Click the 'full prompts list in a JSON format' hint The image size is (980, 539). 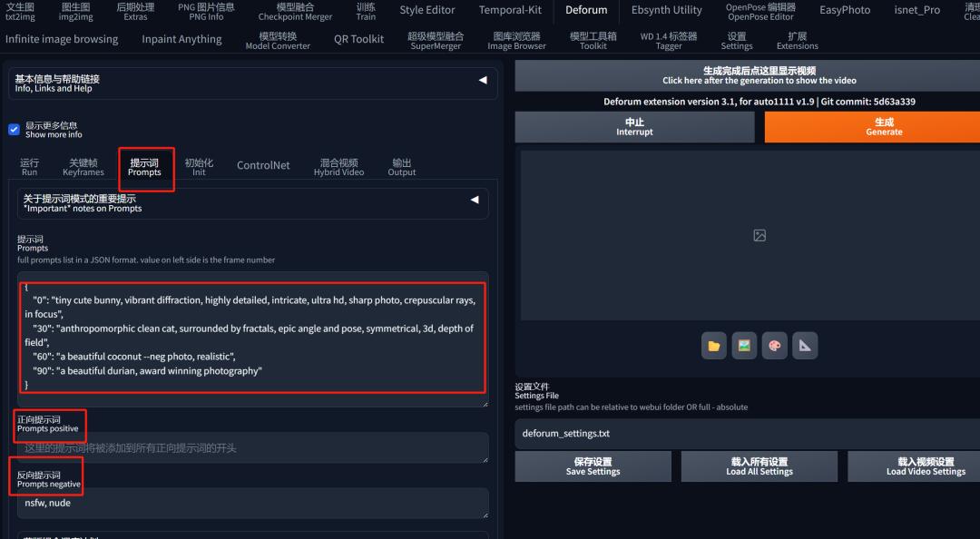click(x=145, y=260)
